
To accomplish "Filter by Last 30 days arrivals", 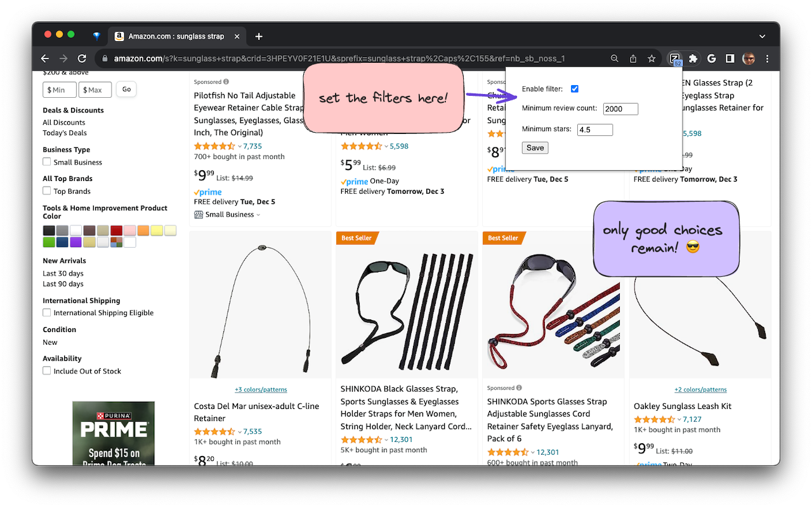I will (x=63, y=274).
